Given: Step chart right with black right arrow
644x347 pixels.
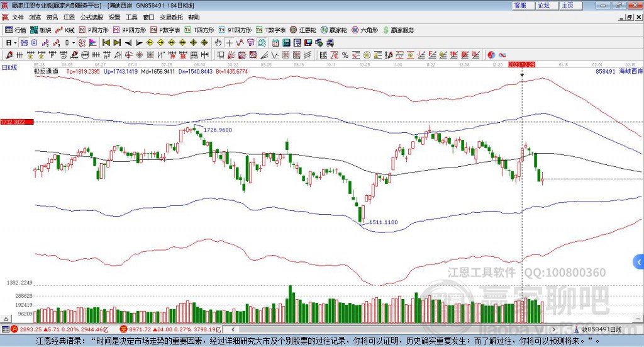Looking at the screenshot, I should (139, 43).
